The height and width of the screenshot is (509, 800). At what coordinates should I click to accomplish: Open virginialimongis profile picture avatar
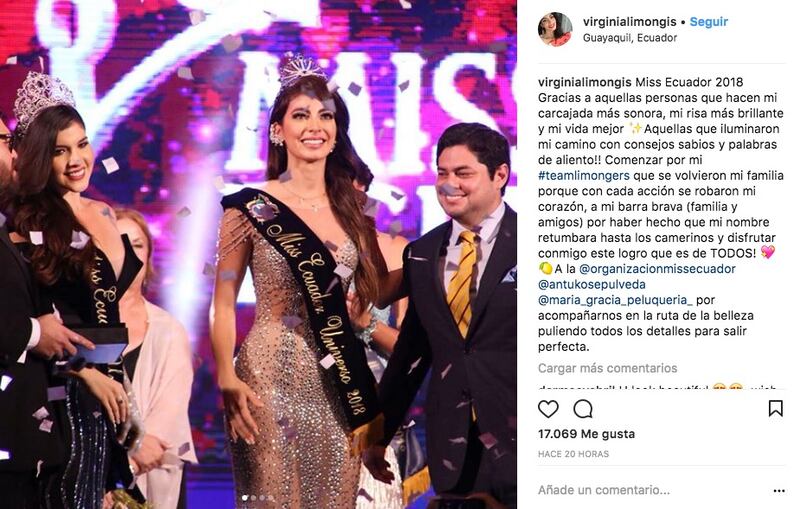(x=555, y=30)
